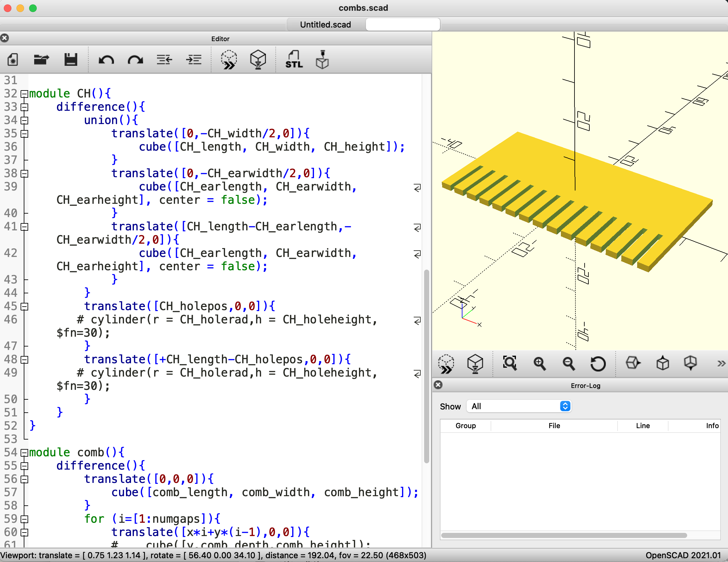Click the editor vertical scrollbar
This screenshot has width=728, height=562.
(426, 367)
